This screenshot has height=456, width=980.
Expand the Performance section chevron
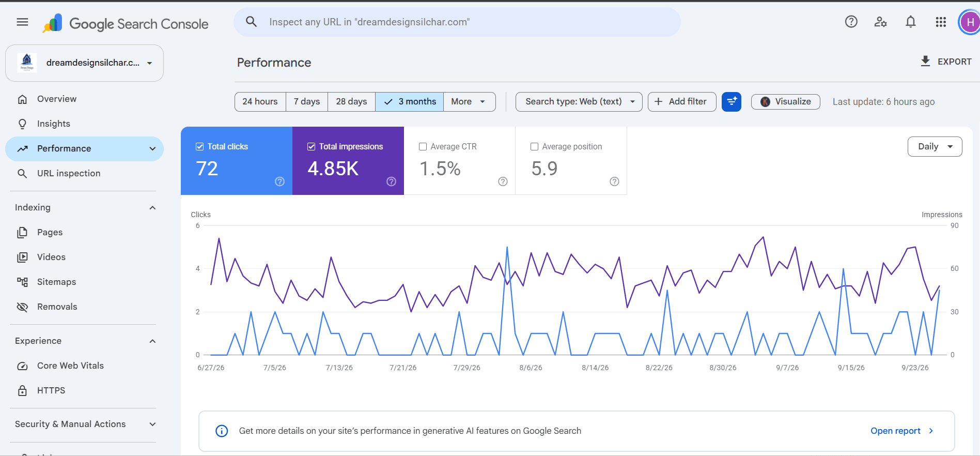pos(152,149)
